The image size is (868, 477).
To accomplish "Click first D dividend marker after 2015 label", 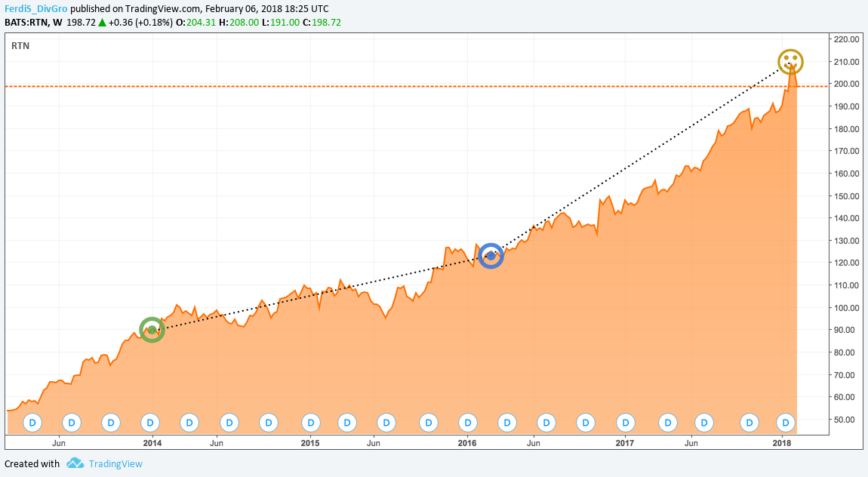I will pyautogui.click(x=347, y=423).
